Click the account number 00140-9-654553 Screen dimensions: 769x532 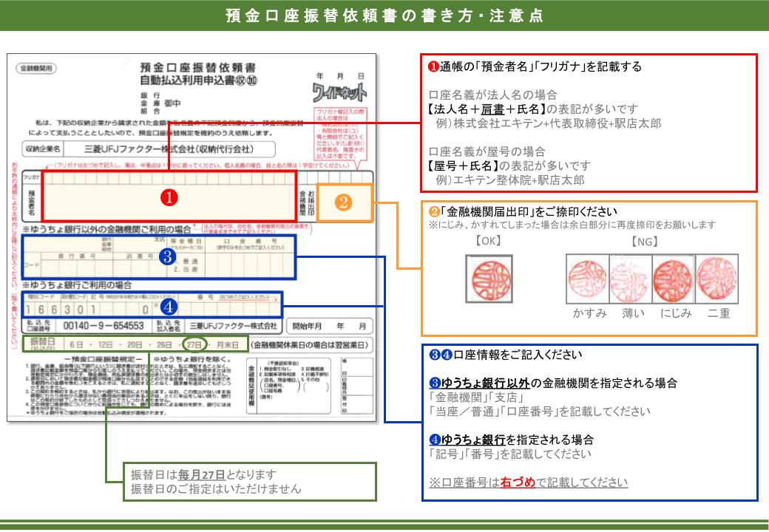(x=104, y=326)
